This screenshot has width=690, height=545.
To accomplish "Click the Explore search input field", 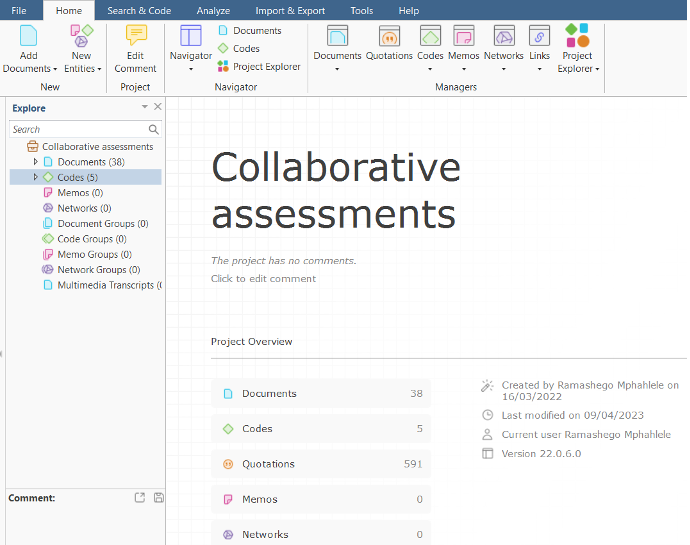I will point(78,129).
